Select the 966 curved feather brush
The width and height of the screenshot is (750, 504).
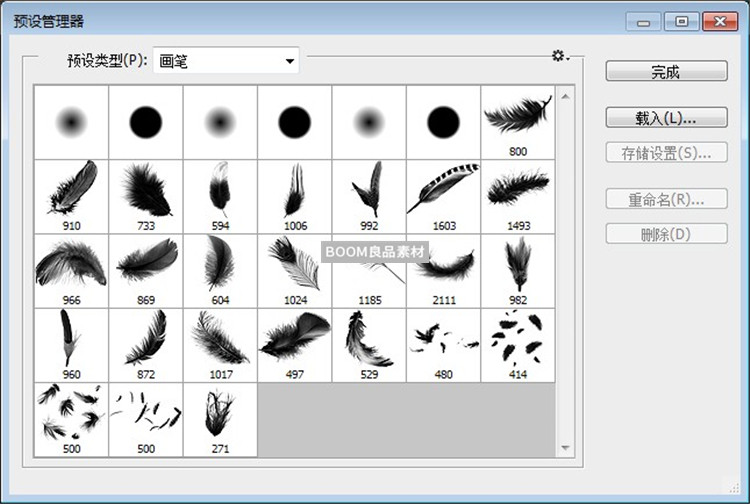pyautogui.click(x=72, y=271)
